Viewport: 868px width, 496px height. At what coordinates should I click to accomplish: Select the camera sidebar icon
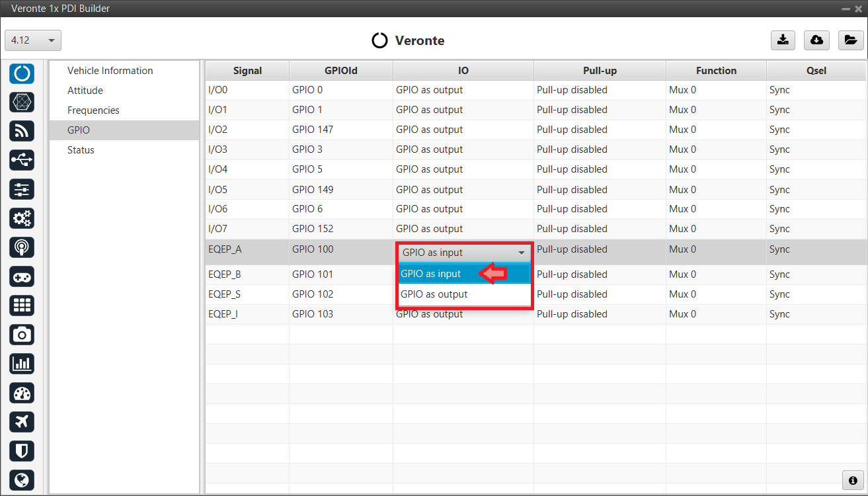[22, 335]
